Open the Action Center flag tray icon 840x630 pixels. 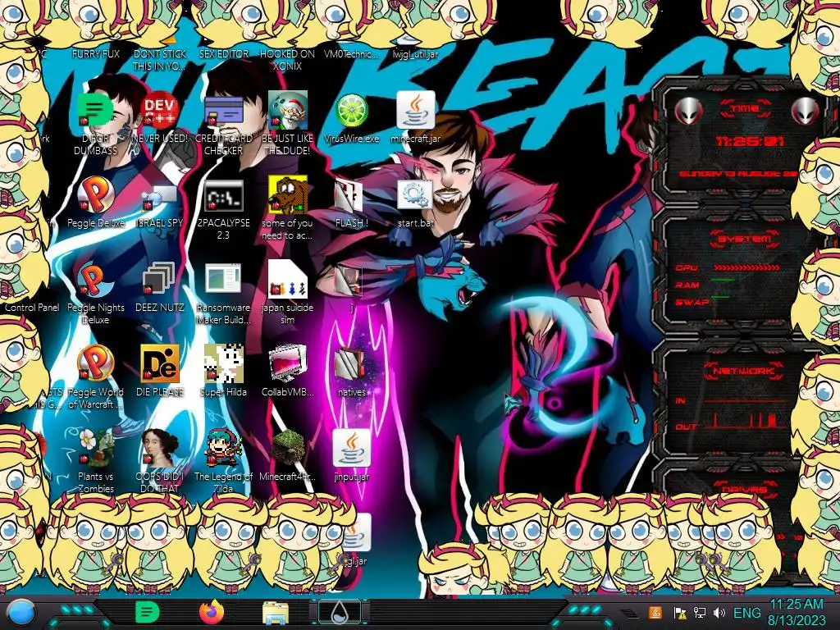click(679, 612)
